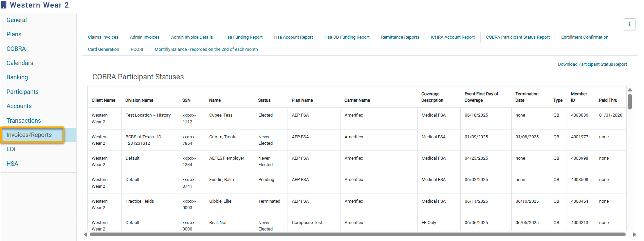Click the building icon beside Western Wear 2
644x241 pixels.
point(4,5)
